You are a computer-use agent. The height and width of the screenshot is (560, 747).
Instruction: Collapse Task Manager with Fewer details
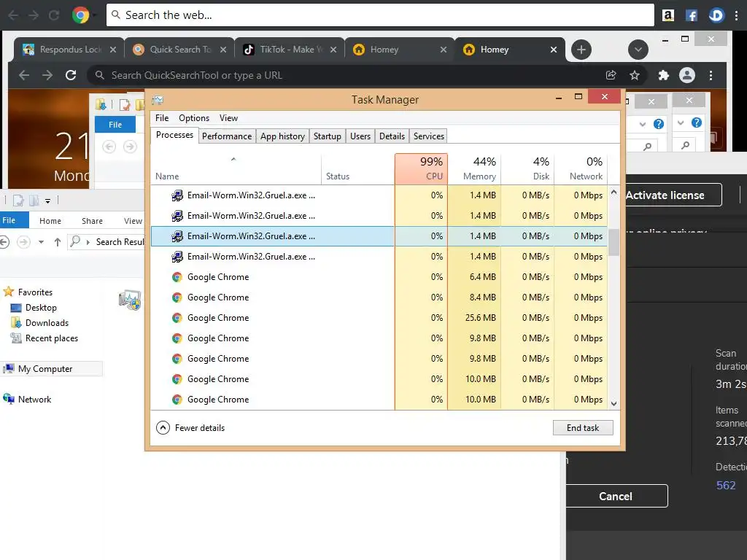[x=190, y=427]
